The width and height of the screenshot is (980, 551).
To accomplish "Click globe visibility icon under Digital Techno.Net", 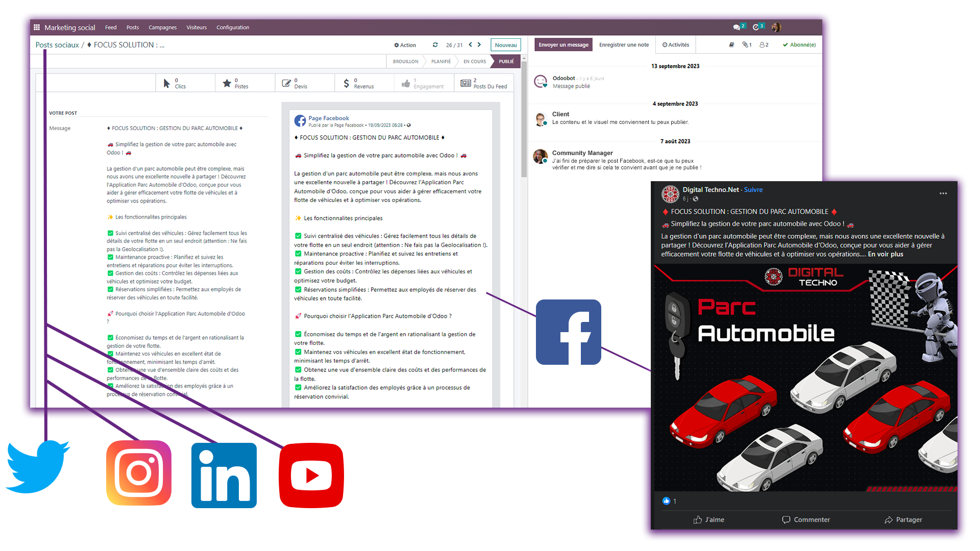I will point(696,199).
